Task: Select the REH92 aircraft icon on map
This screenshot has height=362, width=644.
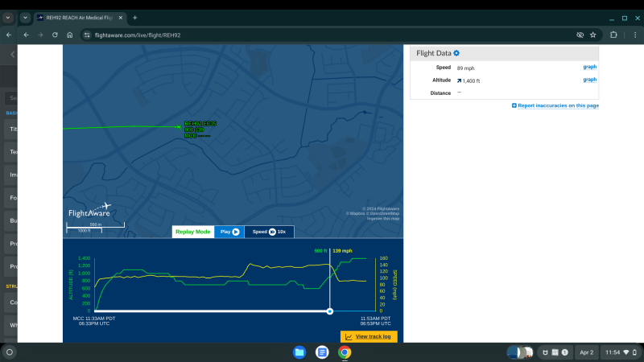Action: [178, 127]
